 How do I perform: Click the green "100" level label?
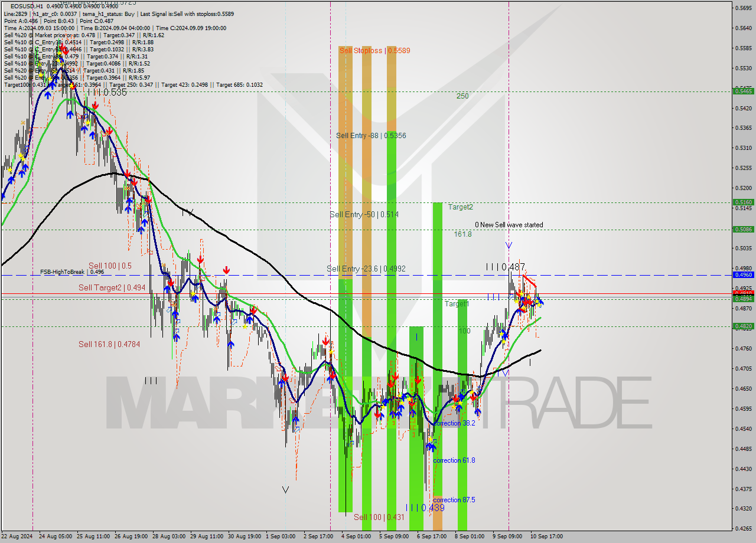[465, 331]
